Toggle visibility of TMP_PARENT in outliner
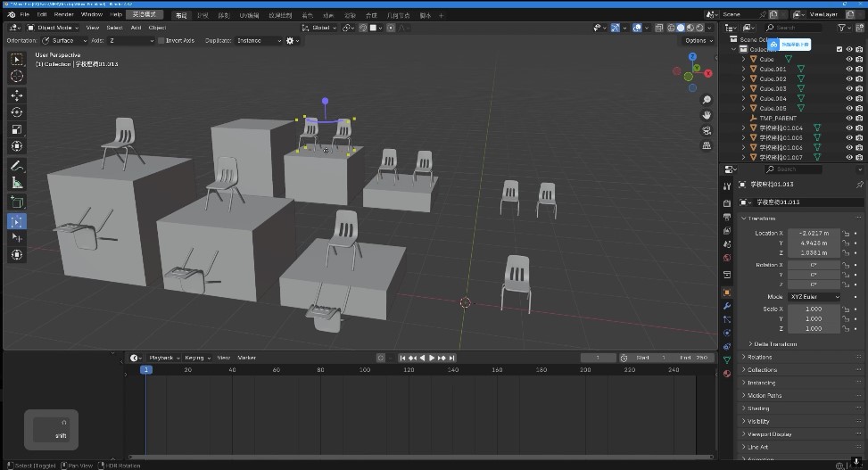Screen dimensions: 868x470 pyautogui.click(x=848, y=118)
